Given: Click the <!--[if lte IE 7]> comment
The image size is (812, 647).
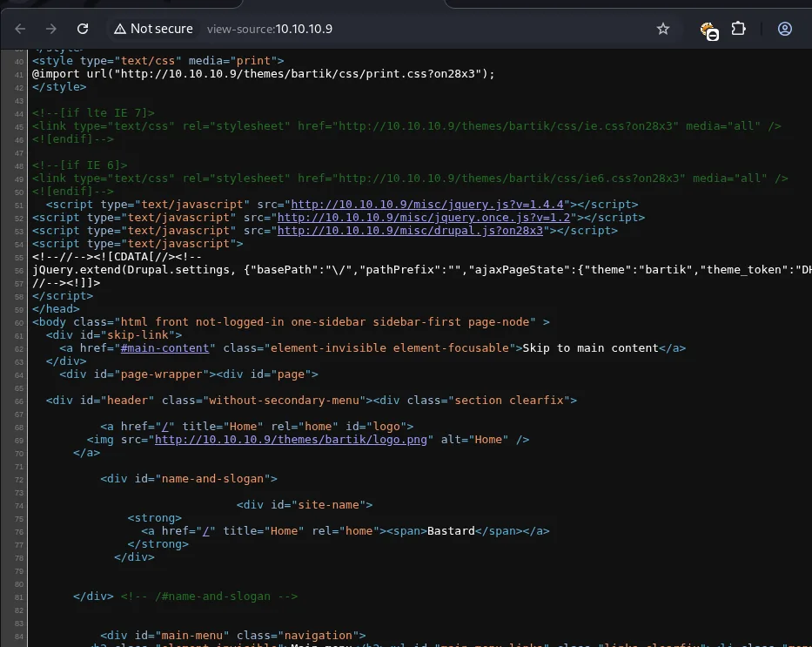Looking at the screenshot, I should click(93, 113).
